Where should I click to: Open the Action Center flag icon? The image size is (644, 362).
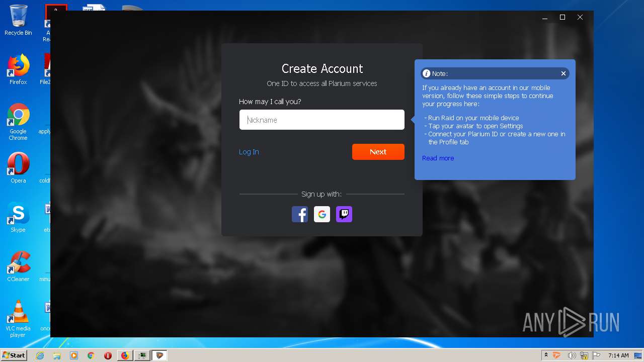click(596, 355)
